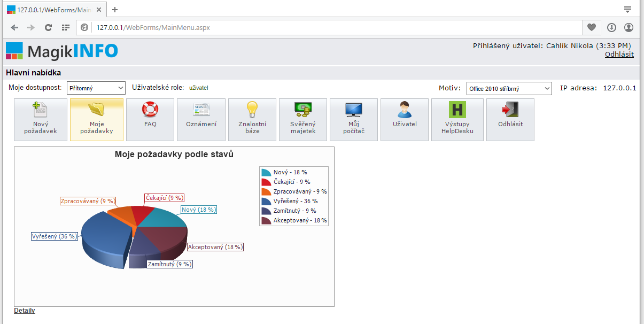This screenshot has height=324, width=644.
Task: Click the Hlavní nabídka heading
Action: pyautogui.click(x=34, y=73)
